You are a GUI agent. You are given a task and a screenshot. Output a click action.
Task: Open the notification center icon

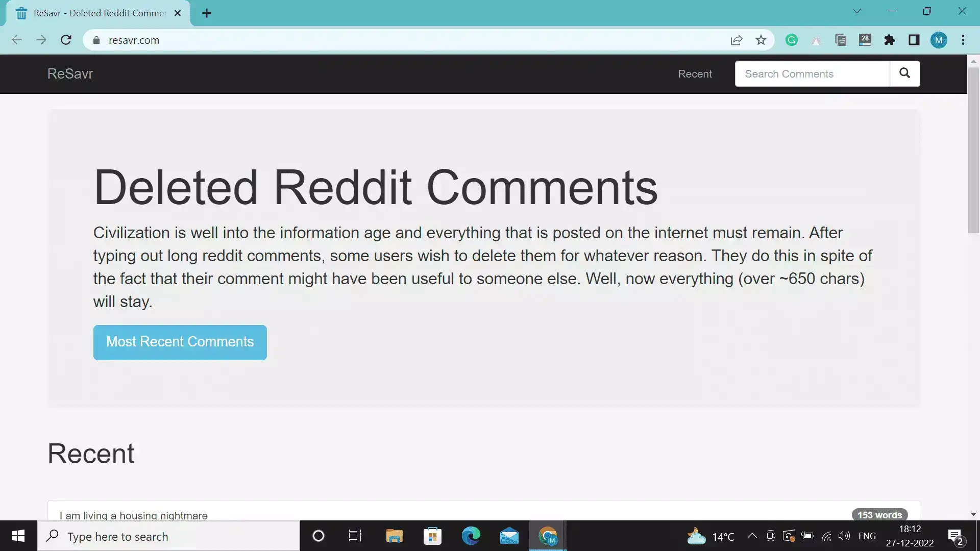coord(955,536)
